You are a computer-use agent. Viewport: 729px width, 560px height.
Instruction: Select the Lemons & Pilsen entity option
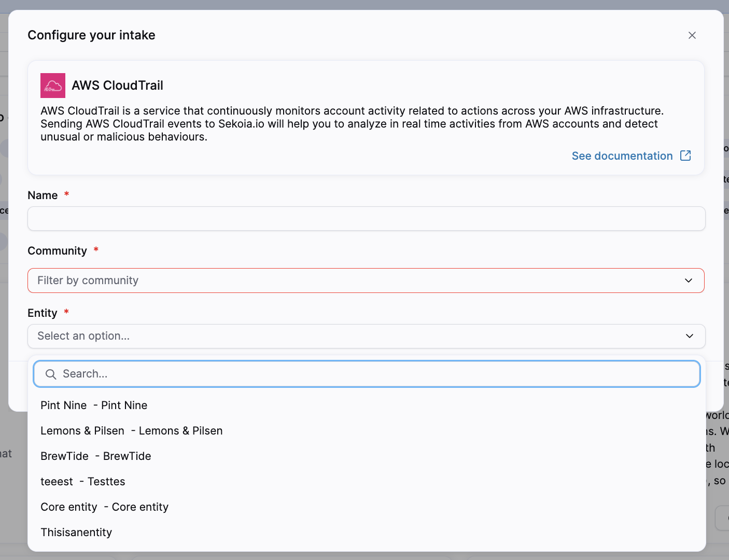[366, 431]
